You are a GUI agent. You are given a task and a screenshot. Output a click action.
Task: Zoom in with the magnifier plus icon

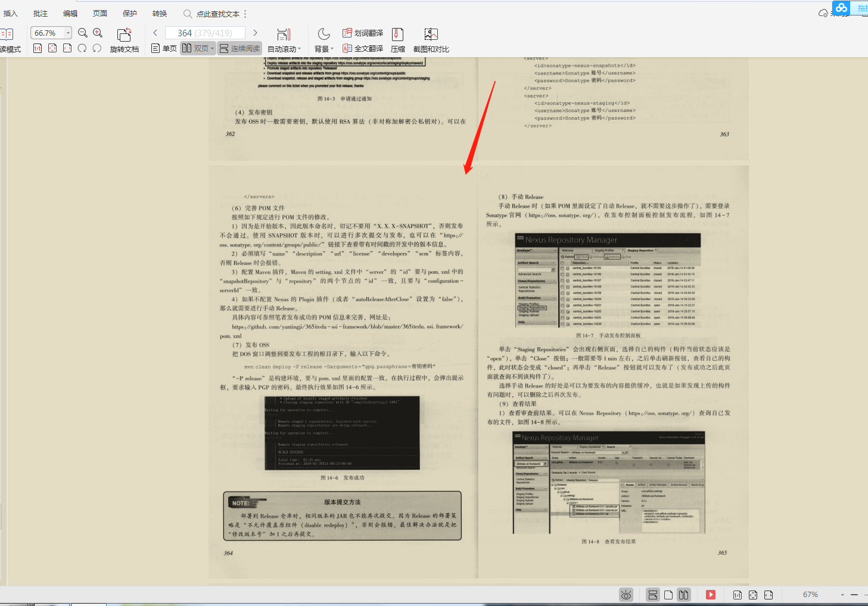[x=97, y=33]
